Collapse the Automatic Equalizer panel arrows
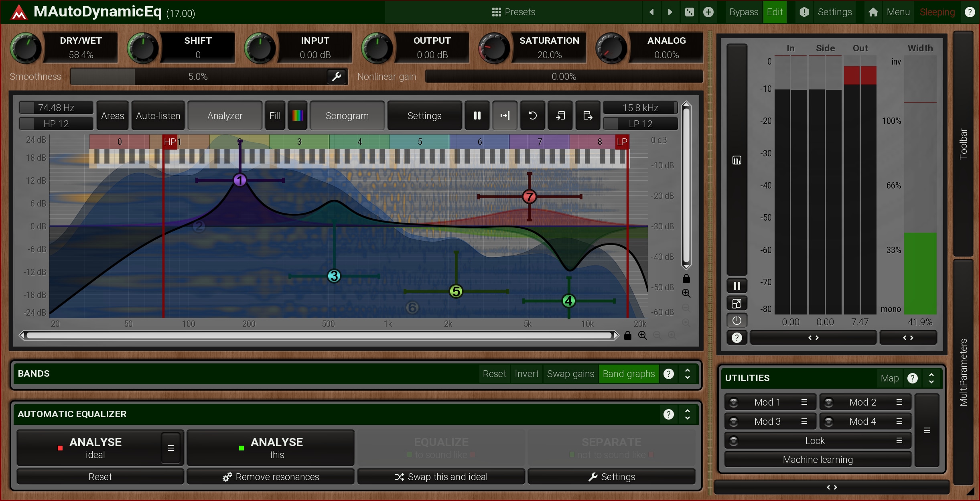980x501 pixels. click(x=687, y=414)
